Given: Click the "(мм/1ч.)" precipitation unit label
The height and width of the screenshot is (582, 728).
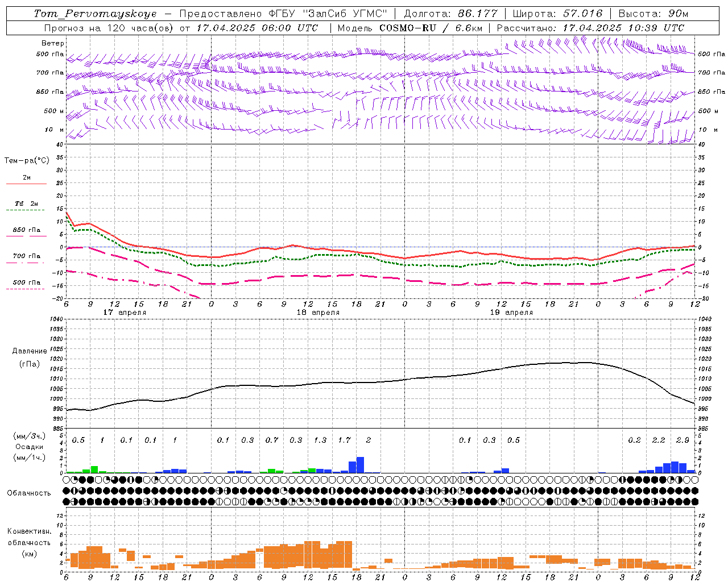Looking at the screenshot, I should pos(30,458).
